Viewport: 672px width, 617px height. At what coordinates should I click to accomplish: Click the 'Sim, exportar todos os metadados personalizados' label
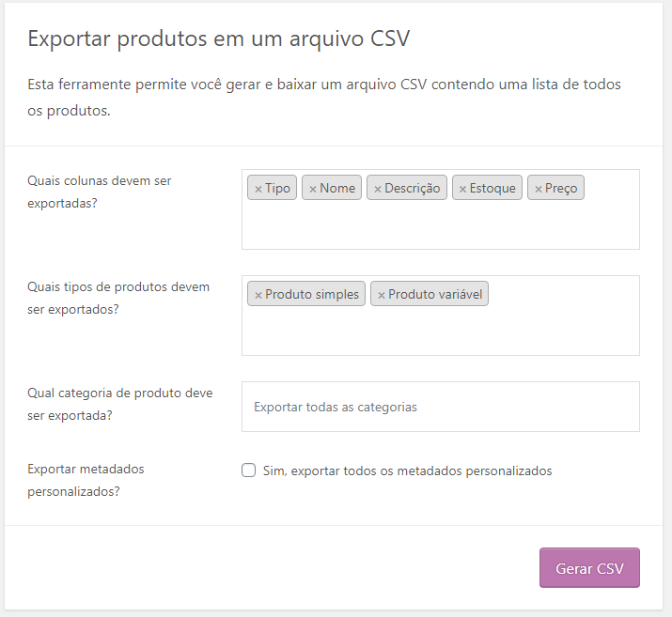point(421,470)
